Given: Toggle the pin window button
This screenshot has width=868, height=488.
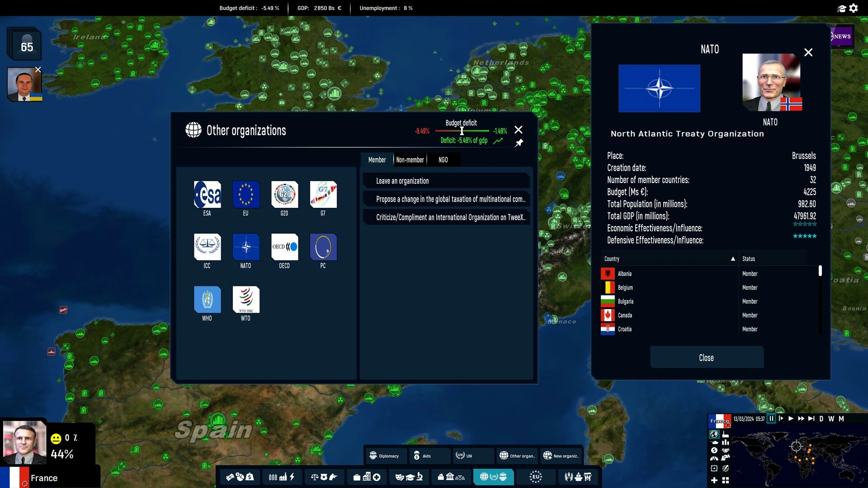Looking at the screenshot, I should [519, 143].
